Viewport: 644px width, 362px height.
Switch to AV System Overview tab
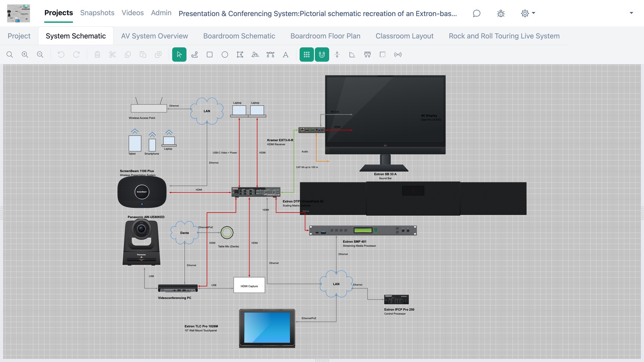(x=155, y=36)
